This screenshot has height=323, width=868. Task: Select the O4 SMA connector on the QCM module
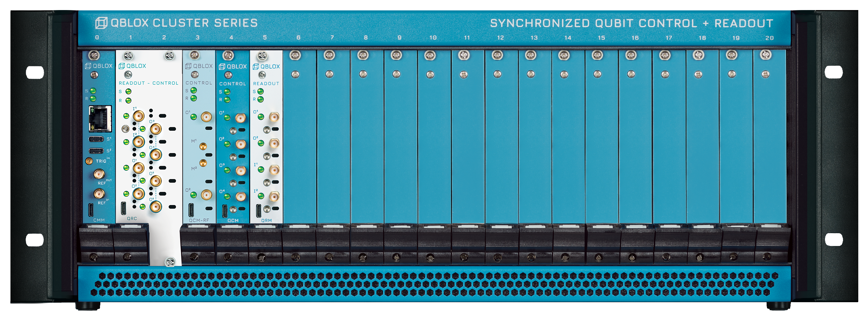pos(240,197)
